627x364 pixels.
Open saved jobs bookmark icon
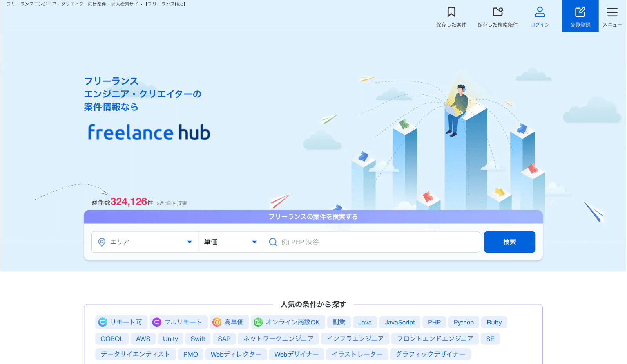(x=451, y=12)
